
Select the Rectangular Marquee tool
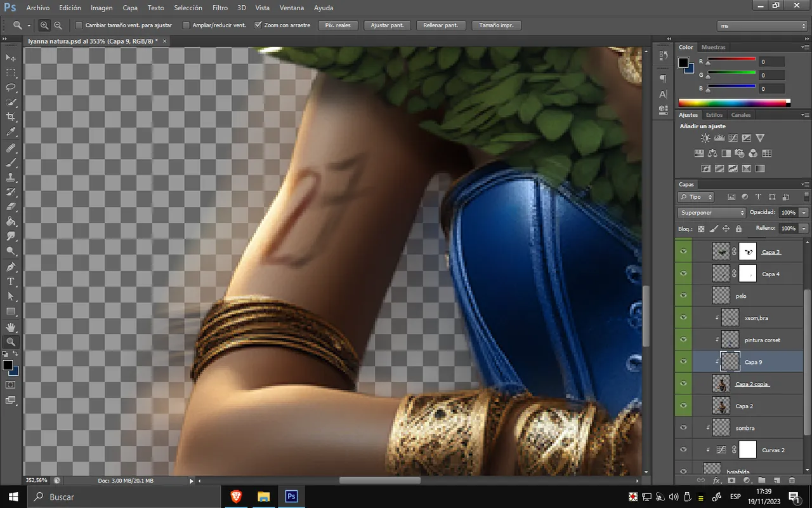11,73
